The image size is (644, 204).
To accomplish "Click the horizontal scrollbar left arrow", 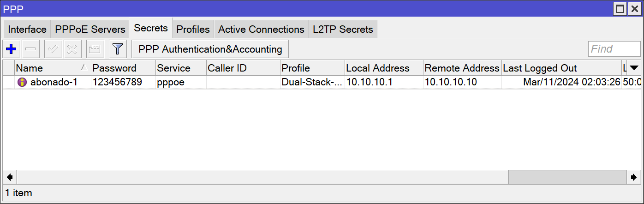I will coord(9,177).
